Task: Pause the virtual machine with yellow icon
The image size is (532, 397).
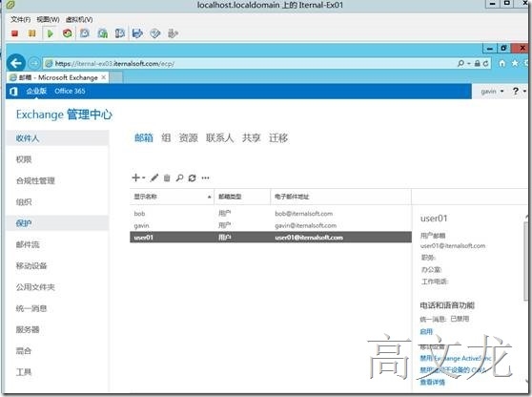Action: pos(31,33)
